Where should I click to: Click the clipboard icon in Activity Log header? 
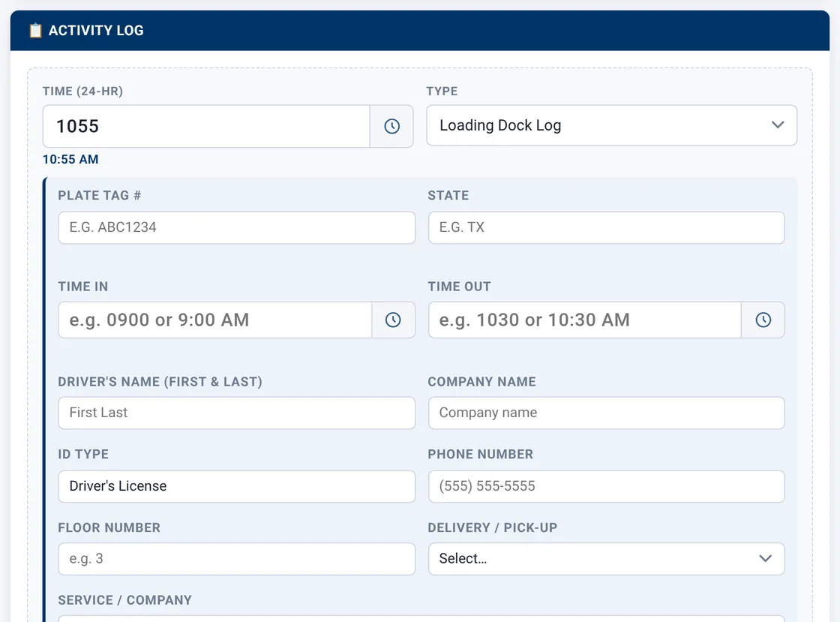pos(35,31)
